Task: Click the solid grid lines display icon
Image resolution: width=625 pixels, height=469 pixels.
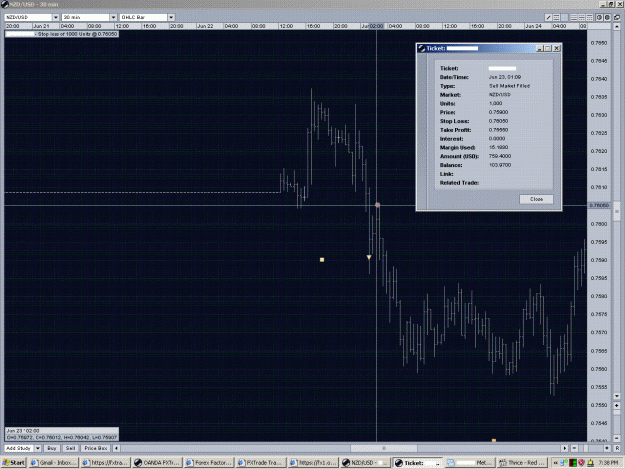Action: coord(574,17)
